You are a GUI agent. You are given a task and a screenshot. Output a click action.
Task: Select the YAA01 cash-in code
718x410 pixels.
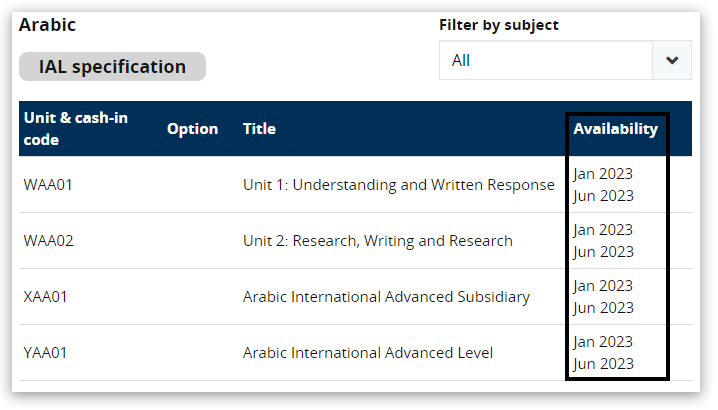[47, 353]
